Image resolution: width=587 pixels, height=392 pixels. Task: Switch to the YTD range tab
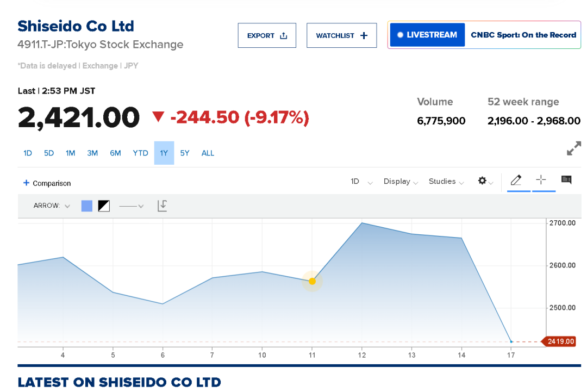coord(140,153)
